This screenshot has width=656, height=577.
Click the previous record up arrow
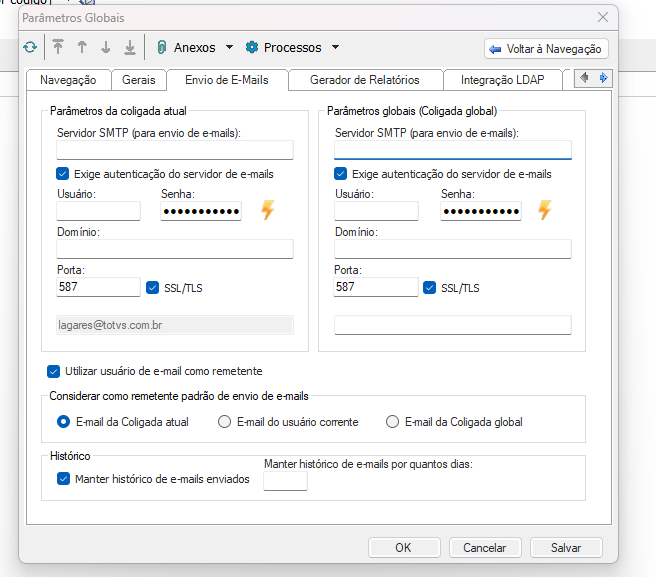[x=82, y=47]
